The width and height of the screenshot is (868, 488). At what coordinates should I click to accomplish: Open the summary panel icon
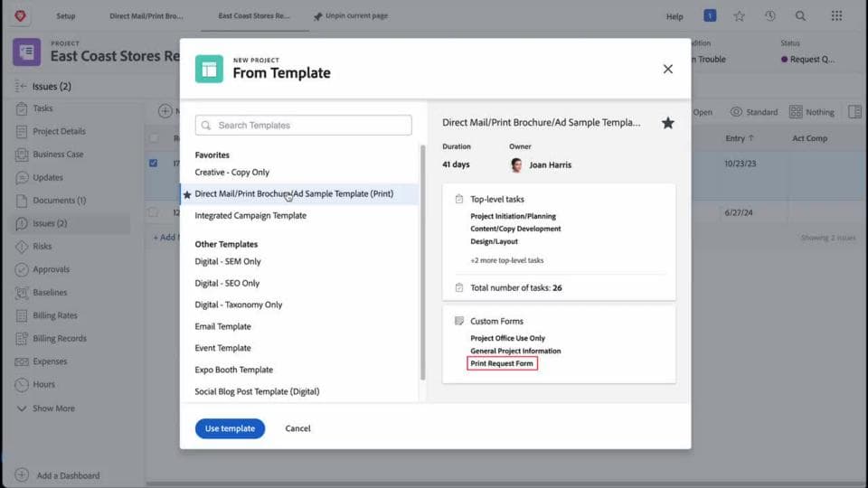point(854,112)
